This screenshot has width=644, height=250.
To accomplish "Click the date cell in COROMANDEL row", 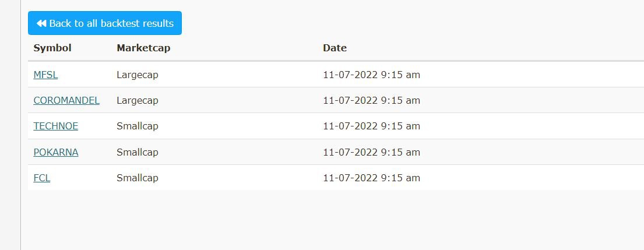I will (x=371, y=100).
